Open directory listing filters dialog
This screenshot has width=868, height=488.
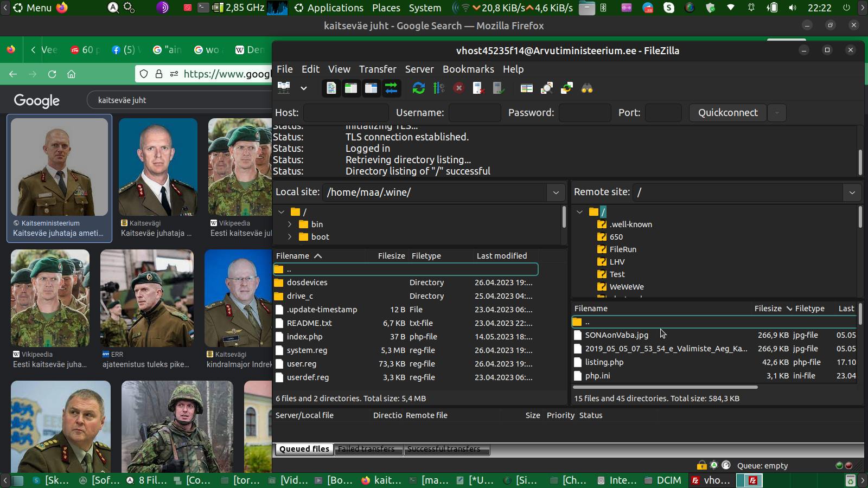pos(526,88)
